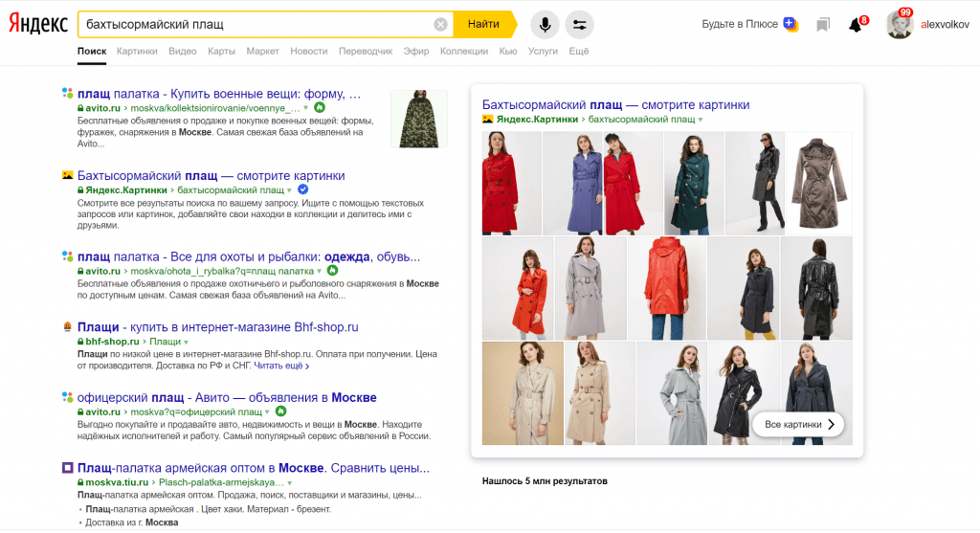Open Плащ-палатка армейская оптом result
The width and height of the screenshot is (980, 533).
point(253,468)
